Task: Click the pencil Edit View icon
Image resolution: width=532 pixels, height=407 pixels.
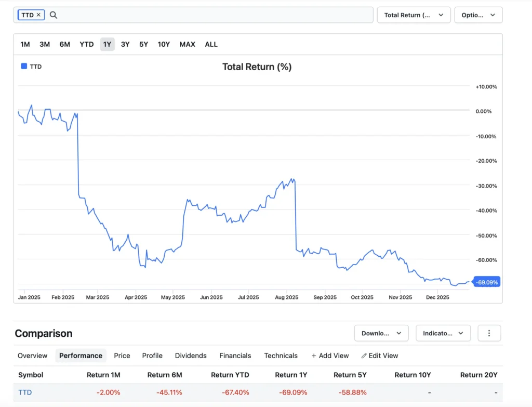Action: click(x=364, y=356)
